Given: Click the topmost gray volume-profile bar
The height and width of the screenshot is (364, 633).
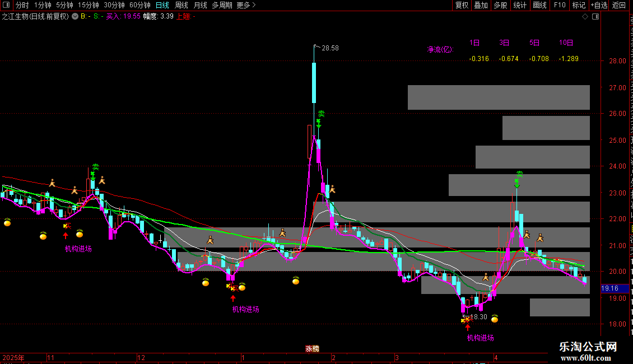Looking at the screenshot, I should (x=499, y=97).
